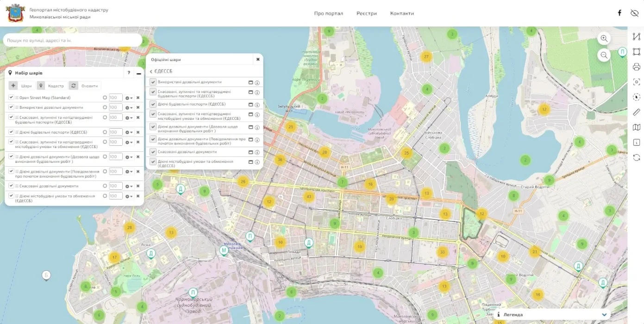Open the Реєстри menu
The width and height of the screenshot is (644, 324).
point(367,13)
